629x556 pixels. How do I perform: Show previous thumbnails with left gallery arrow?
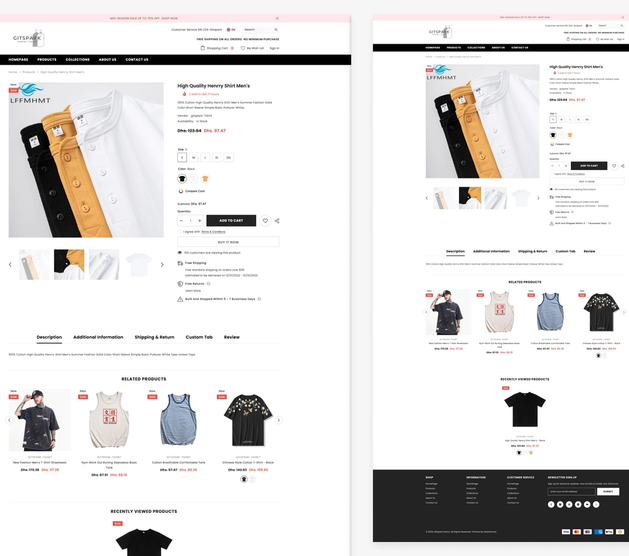(10, 264)
